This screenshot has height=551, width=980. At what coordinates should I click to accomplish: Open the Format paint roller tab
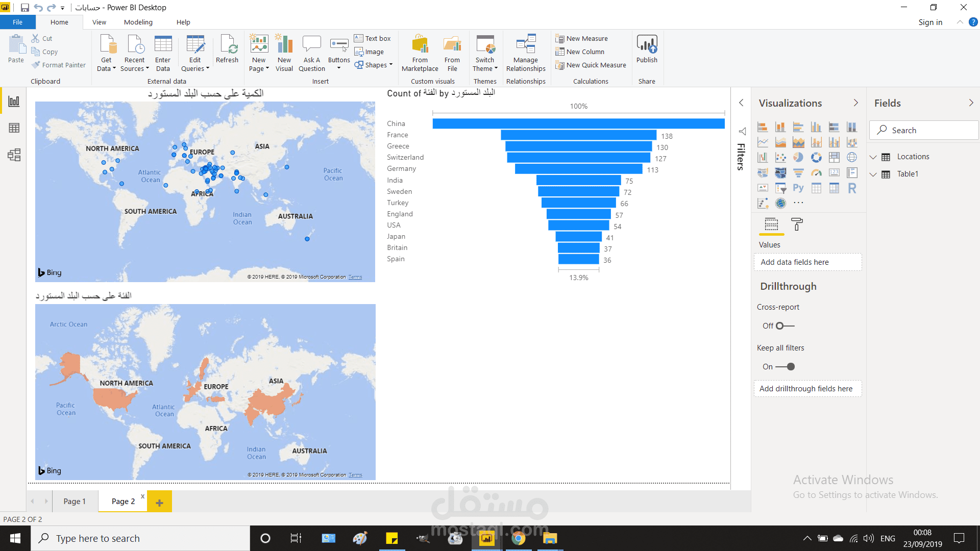(796, 224)
